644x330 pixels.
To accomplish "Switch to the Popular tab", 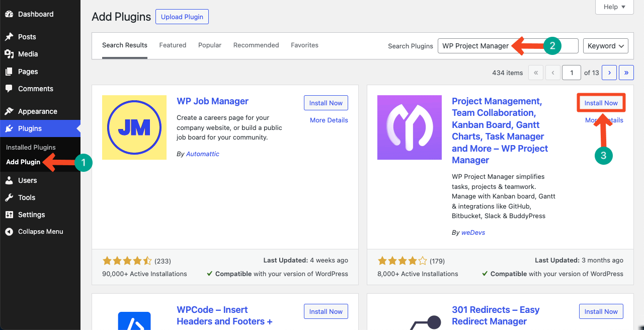I will [210, 45].
